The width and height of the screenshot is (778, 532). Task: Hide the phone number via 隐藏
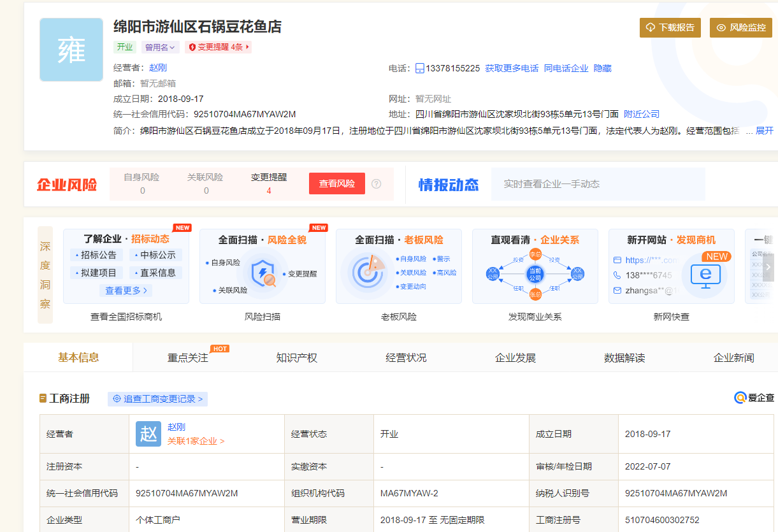[602, 68]
